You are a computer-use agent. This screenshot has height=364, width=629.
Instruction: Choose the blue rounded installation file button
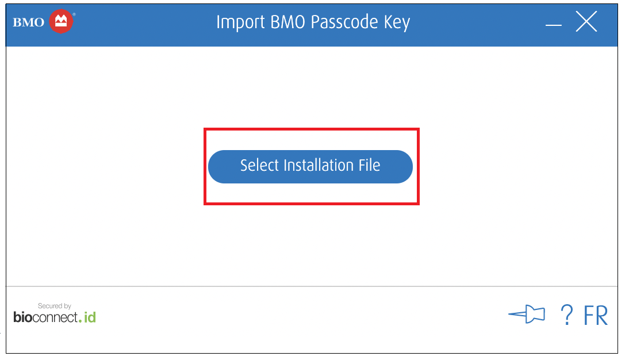(x=310, y=166)
